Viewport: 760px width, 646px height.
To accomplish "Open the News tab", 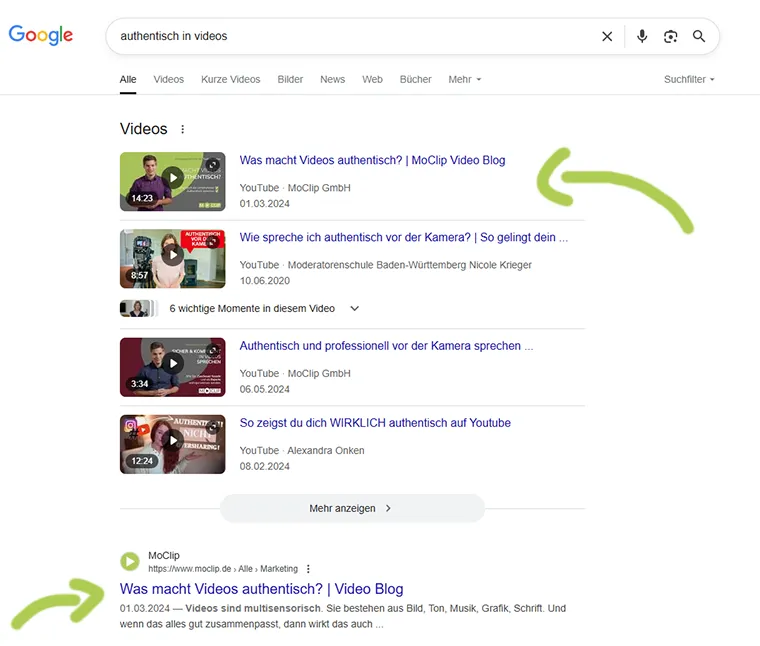I will click(x=332, y=79).
